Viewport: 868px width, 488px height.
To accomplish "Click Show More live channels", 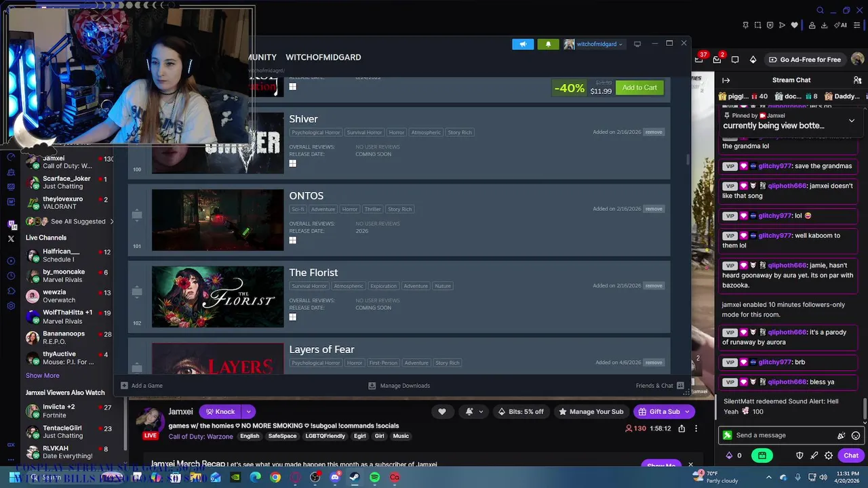I will pyautogui.click(x=42, y=375).
